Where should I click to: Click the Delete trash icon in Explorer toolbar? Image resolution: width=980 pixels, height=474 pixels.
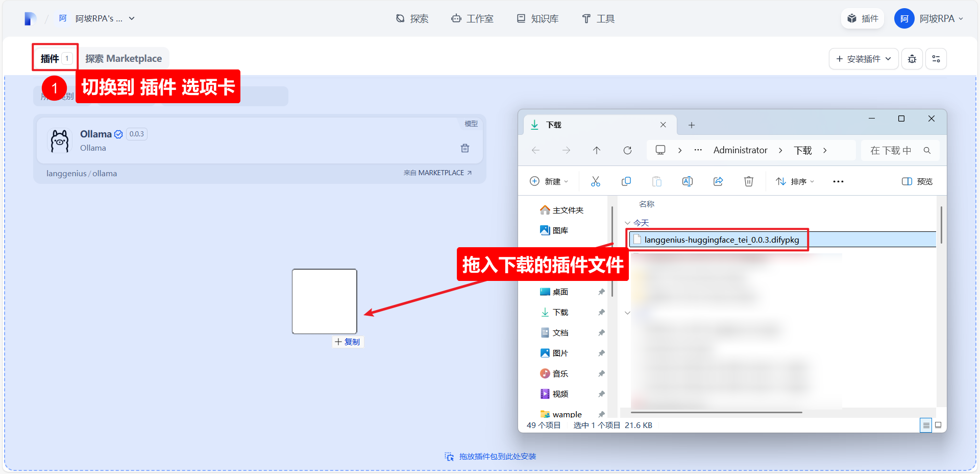coord(749,181)
